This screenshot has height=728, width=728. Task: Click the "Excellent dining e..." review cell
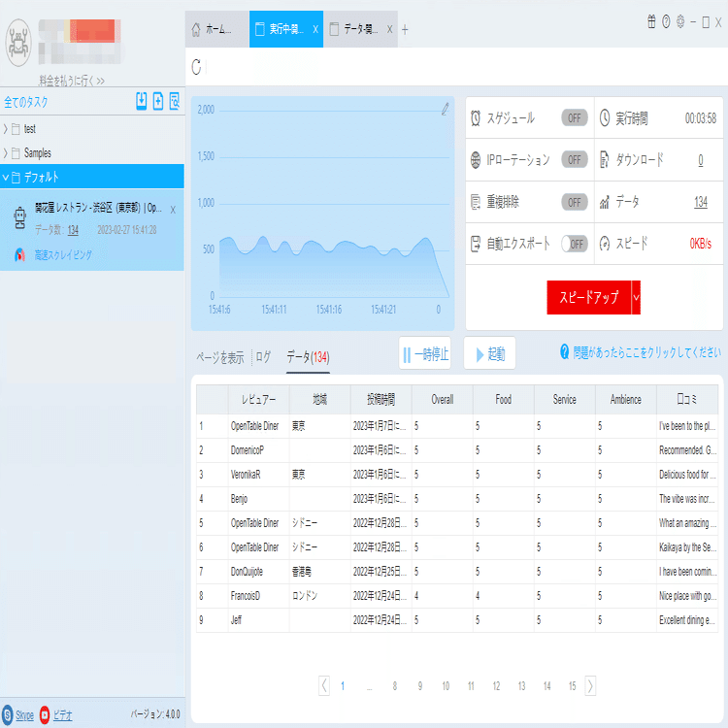(x=687, y=620)
